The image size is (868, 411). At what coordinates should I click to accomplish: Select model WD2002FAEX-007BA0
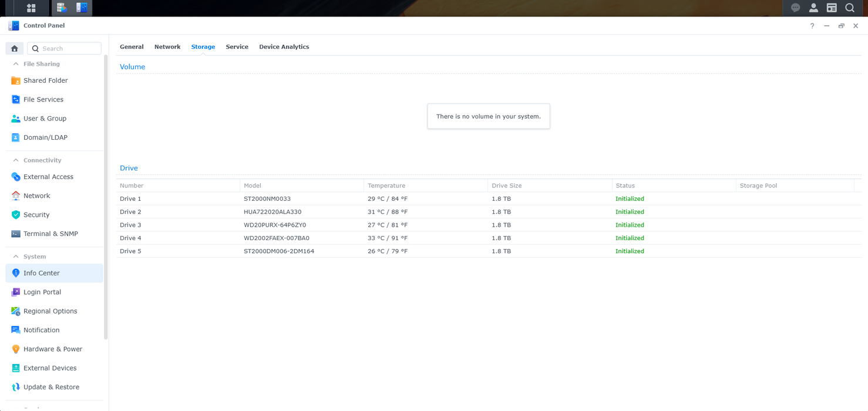tap(277, 238)
